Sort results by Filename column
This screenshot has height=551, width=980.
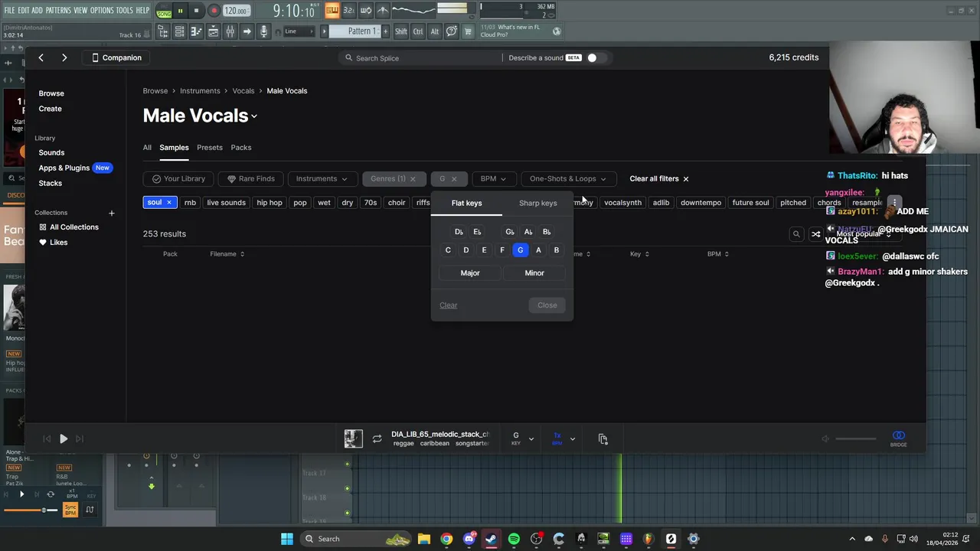pyautogui.click(x=227, y=254)
